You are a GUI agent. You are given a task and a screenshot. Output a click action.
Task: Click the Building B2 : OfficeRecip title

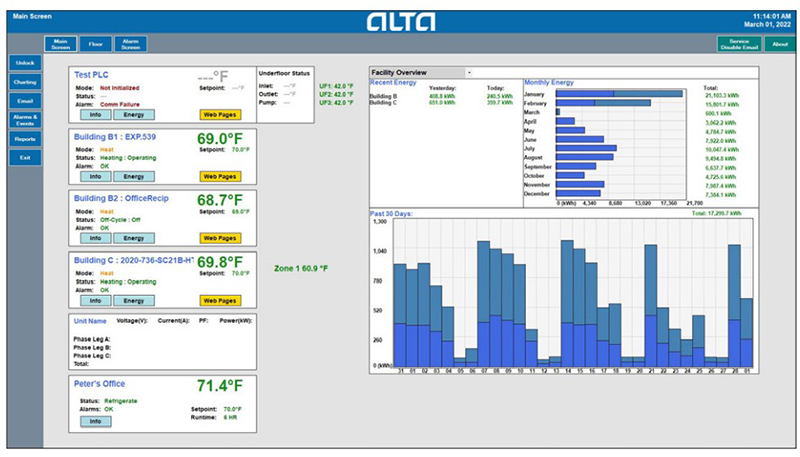click(121, 198)
